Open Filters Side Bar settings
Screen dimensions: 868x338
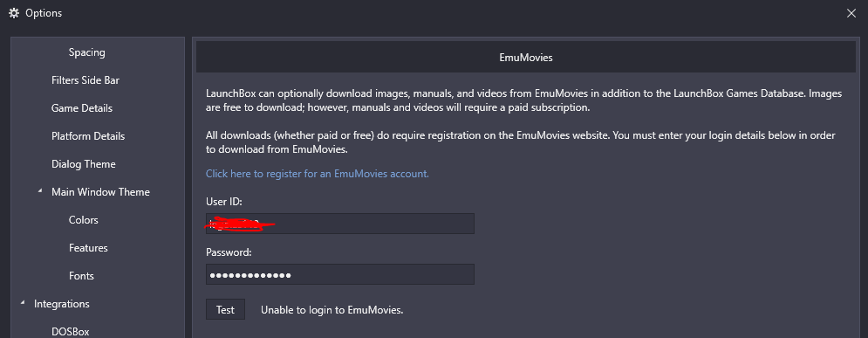point(85,80)
